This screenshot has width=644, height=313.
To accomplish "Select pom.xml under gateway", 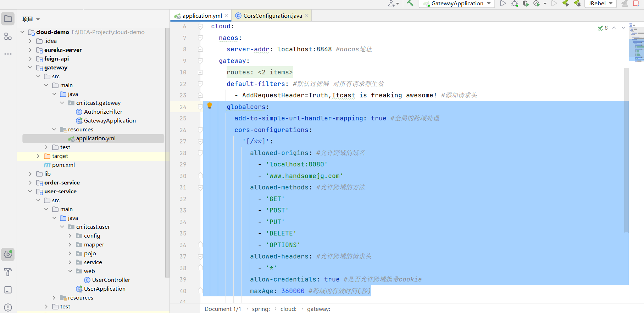I will [59, 165].
